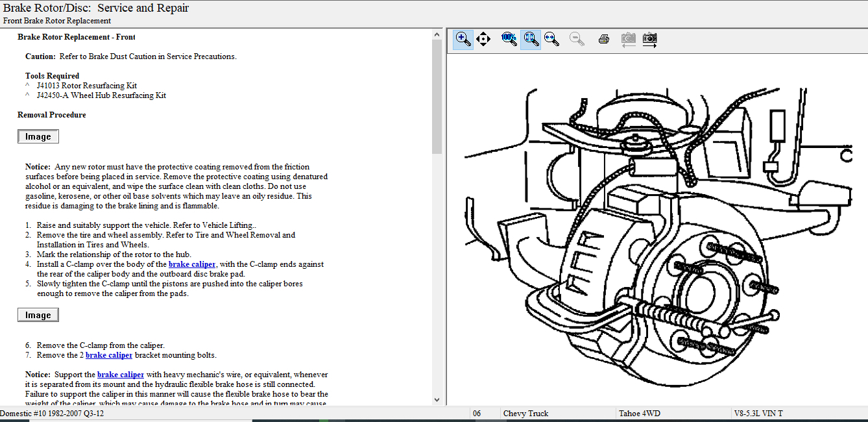Click the fit-to-width magnifier icon
Image resolution: width=868 pixels, height=422 pixels.
[x=552, y=39]
